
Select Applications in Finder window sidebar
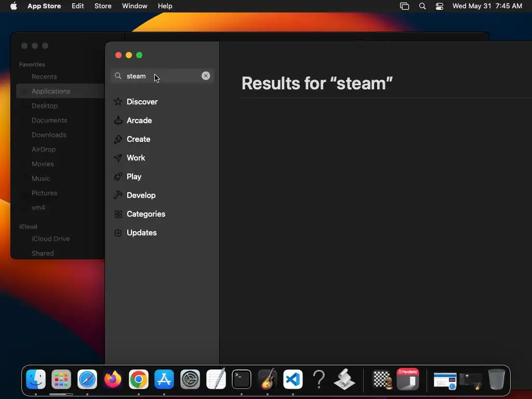click(51, 91)
